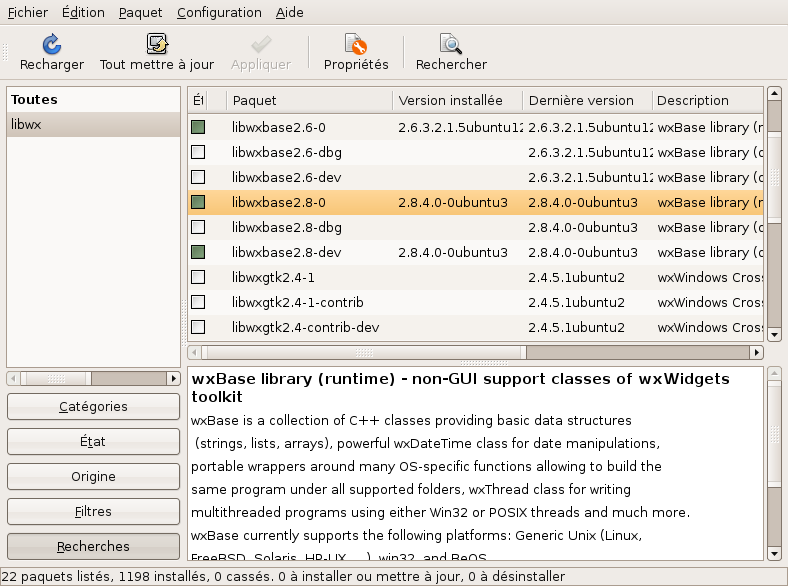Toggle the libwxgtk2.4-1 package checkbox
The image size is (788, 586).
[x=198, y=277]
